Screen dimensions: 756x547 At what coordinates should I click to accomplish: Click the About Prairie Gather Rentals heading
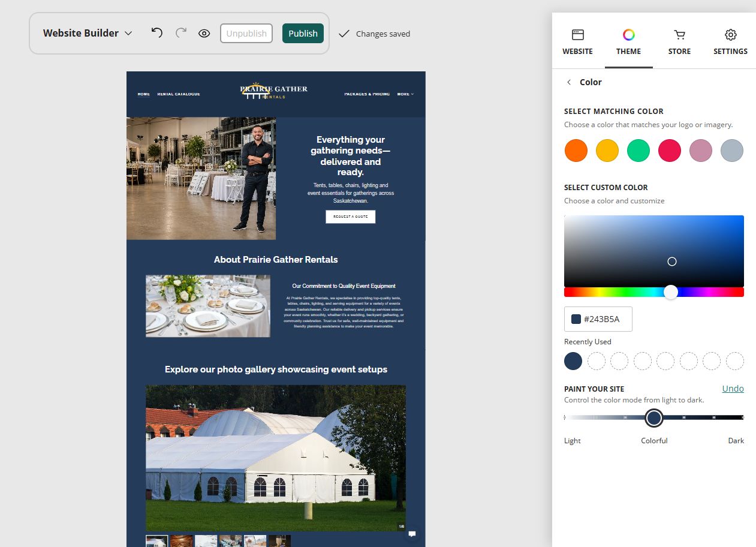pos(276,260)
